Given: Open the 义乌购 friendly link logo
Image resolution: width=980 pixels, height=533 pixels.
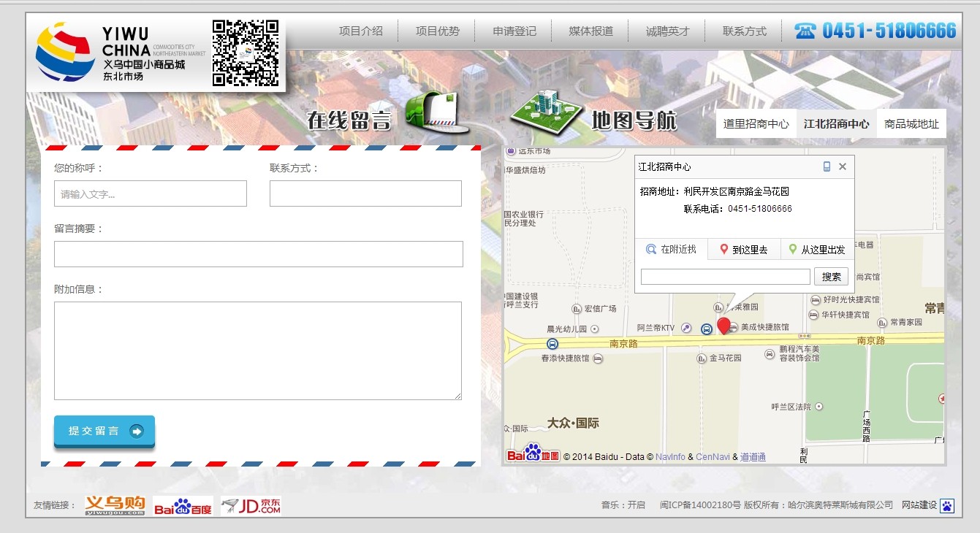Looking at the screenshot, I should pos(115,505).
